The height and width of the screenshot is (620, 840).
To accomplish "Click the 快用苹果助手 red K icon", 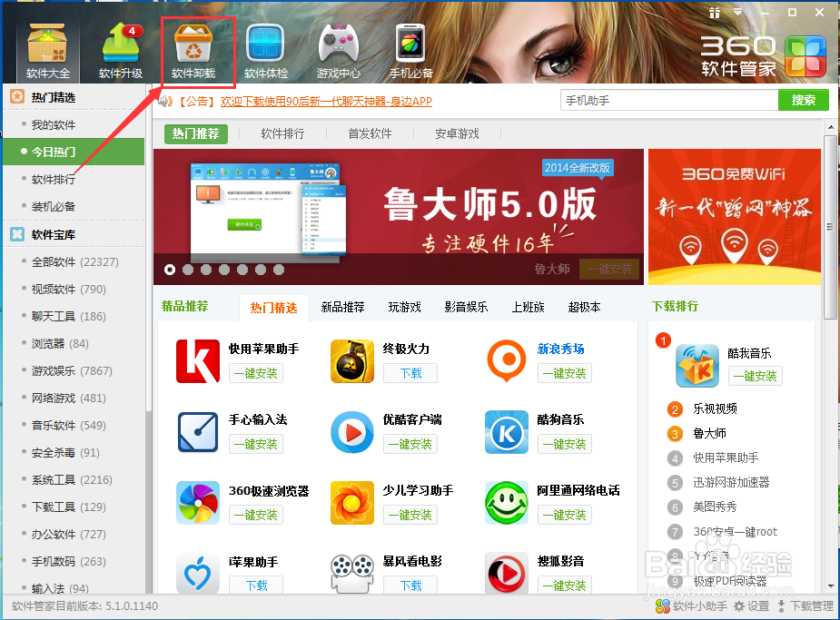I will 198,361.
